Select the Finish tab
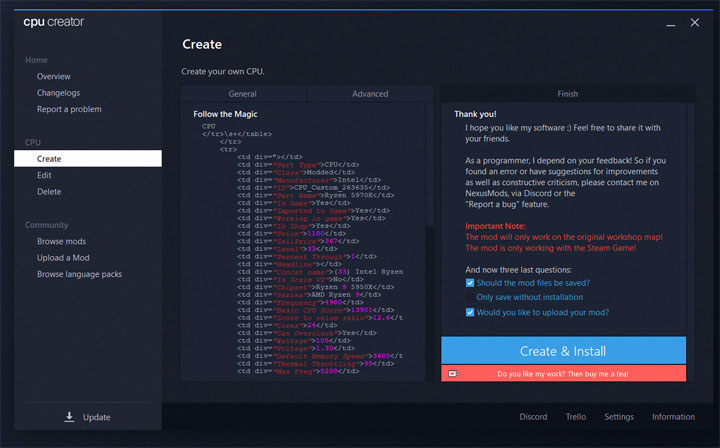 click(567, 94)
